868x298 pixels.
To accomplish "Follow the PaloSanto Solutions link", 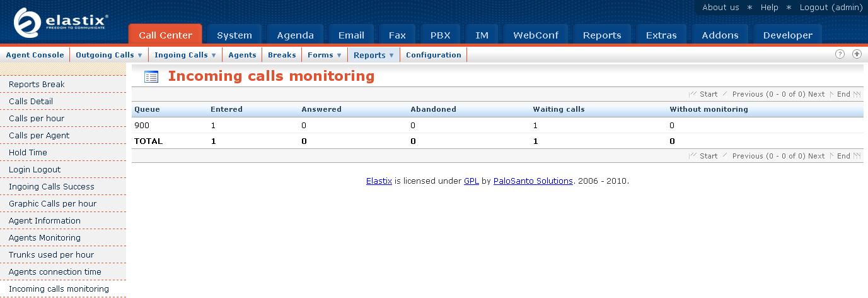I will coord(533,181).
